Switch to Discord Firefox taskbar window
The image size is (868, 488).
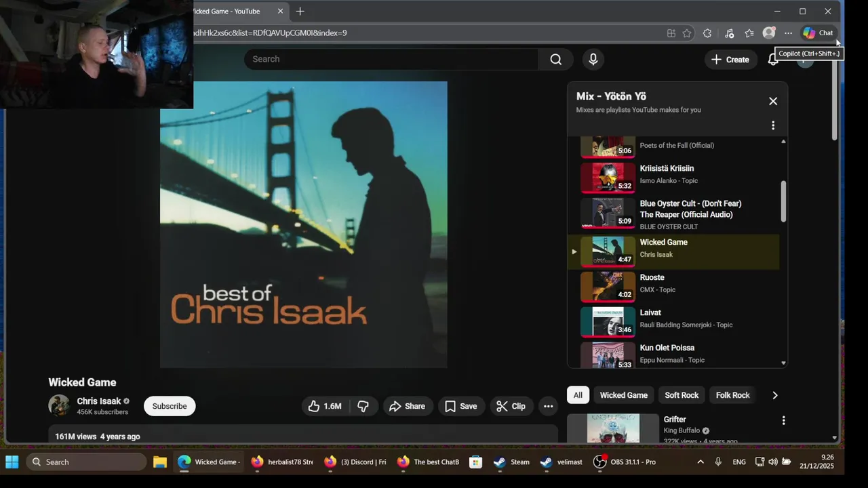tap(355, 462)
